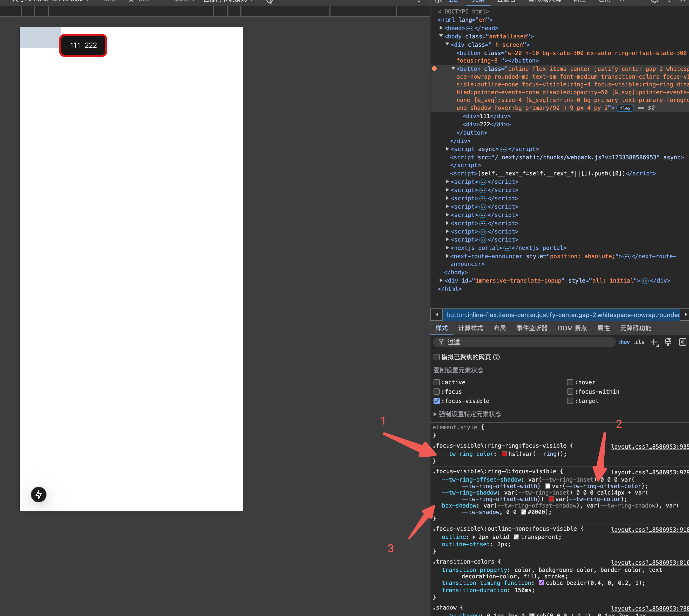
Task: Click the ellipsis badge in nextjs-portal
Action: (x=507, y=248)
